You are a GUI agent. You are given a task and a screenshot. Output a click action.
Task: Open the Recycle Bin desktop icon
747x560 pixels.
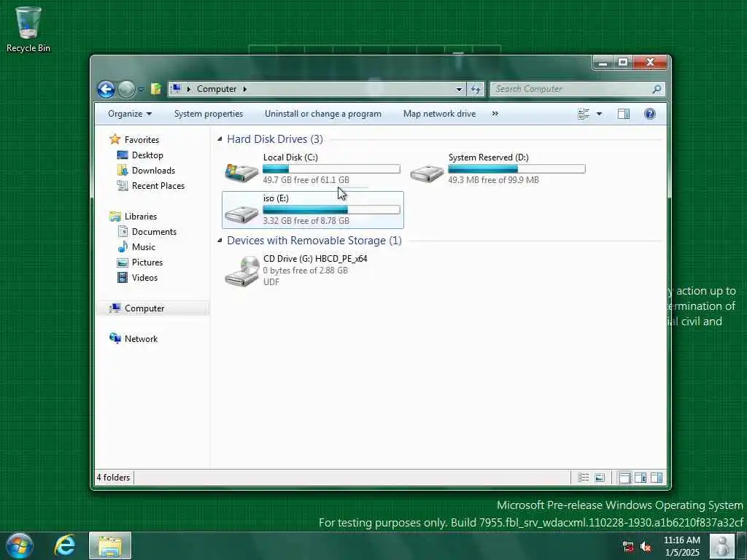pos(28,29)
